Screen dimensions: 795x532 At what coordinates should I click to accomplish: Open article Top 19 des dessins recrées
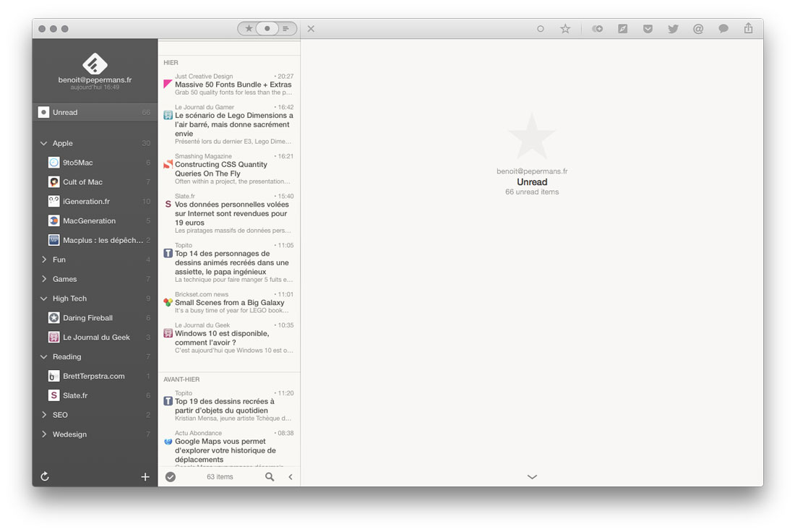[229, 406]
